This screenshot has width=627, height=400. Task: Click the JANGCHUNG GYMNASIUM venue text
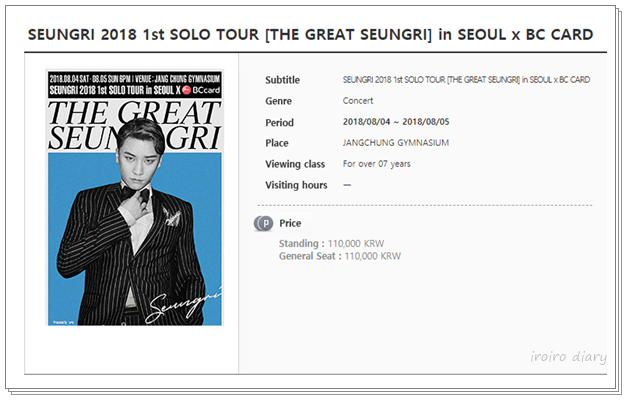395,143
